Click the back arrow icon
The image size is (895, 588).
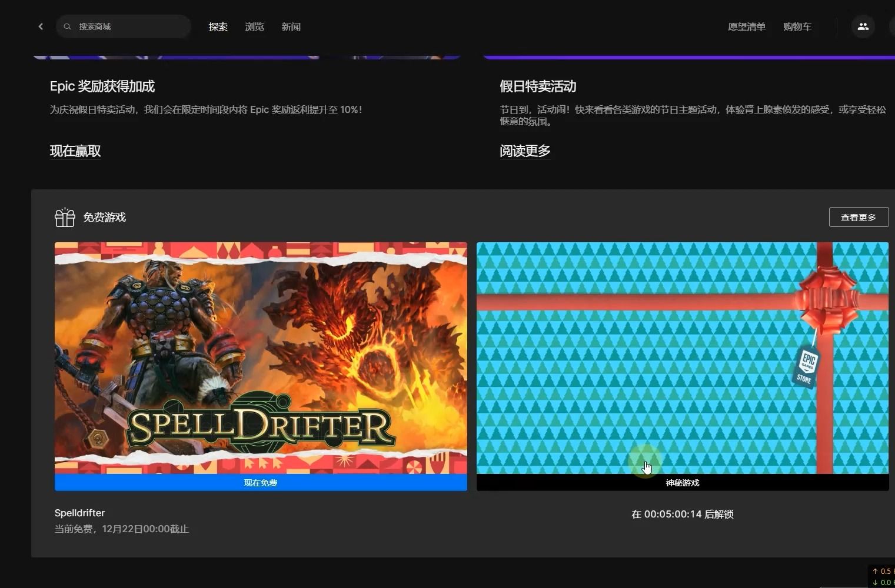(x=41, y=26)
